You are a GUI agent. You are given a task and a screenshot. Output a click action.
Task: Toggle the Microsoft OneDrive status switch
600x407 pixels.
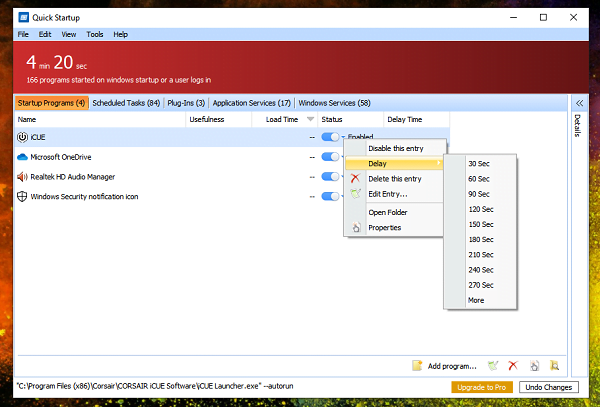point(330,157)
